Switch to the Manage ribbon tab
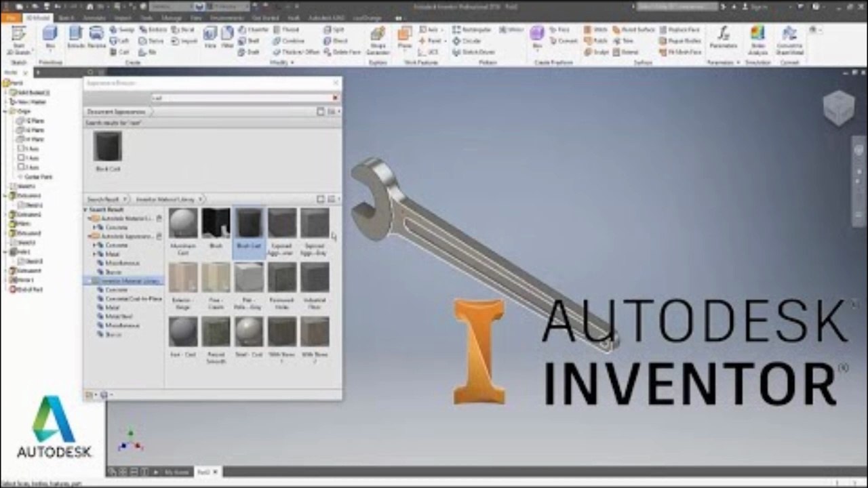This screenshot has width=868, height=488. pyautogui.click(x=172, y=18)
